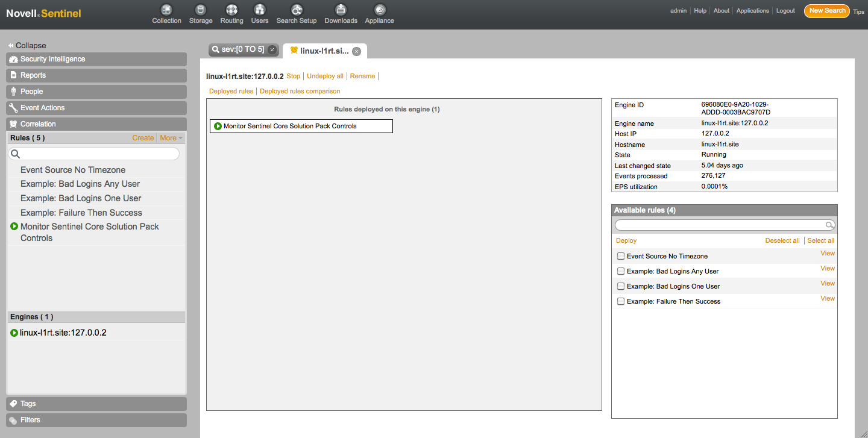This screenshot has width=868, height=438.
Task: Select Monitor Sentinel Core Solution Pack Controls sidebar rule
Action: 90,232
